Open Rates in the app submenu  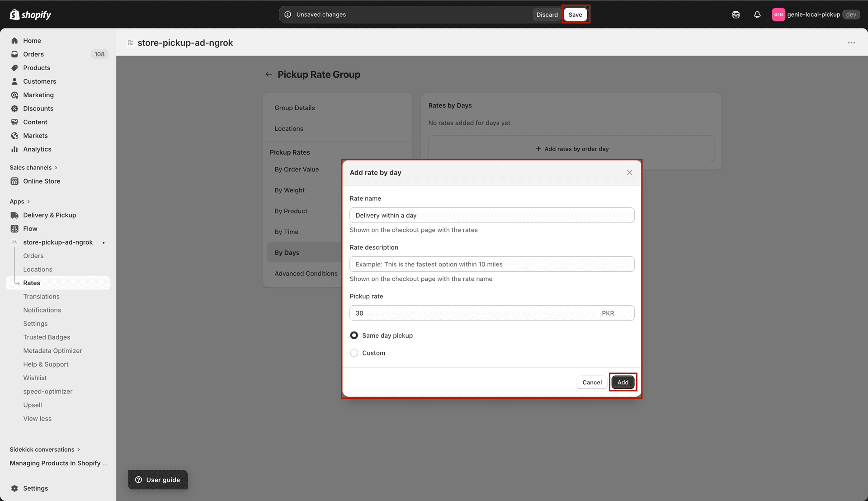[x=58, y=283]
